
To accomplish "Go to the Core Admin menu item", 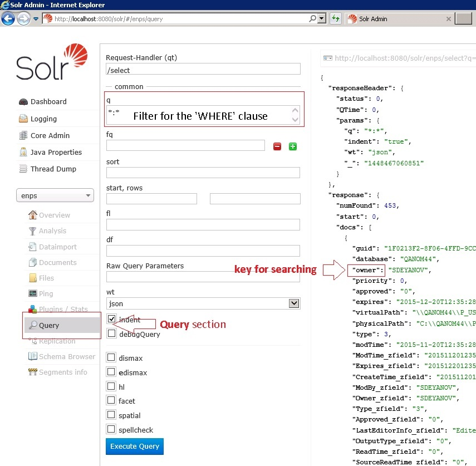I will (50, 135).
